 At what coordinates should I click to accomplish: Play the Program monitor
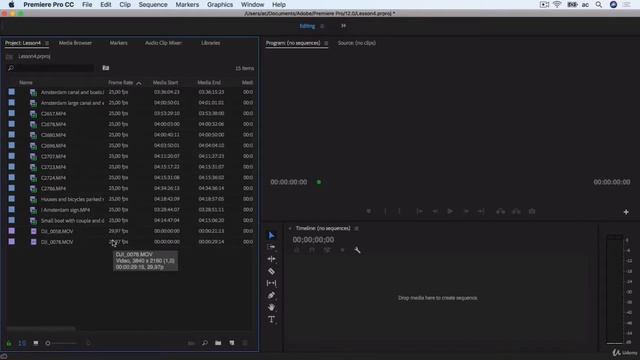(x=450, y=211)
